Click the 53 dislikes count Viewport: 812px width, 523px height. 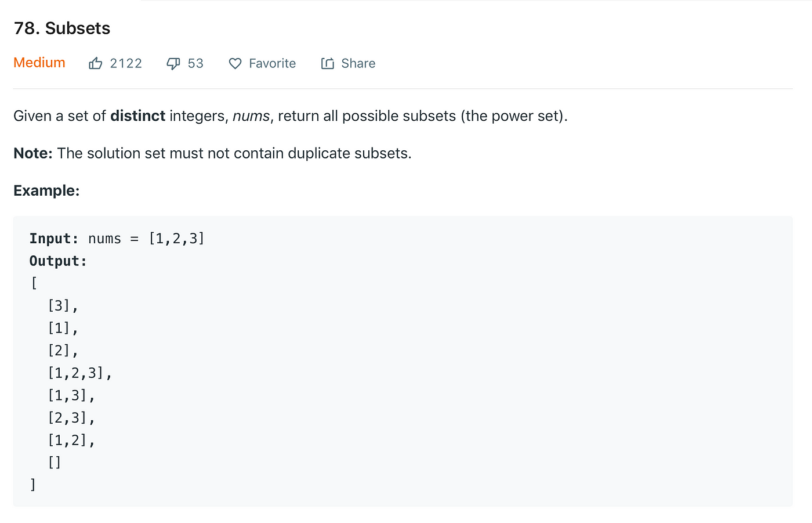coord(195,63)
